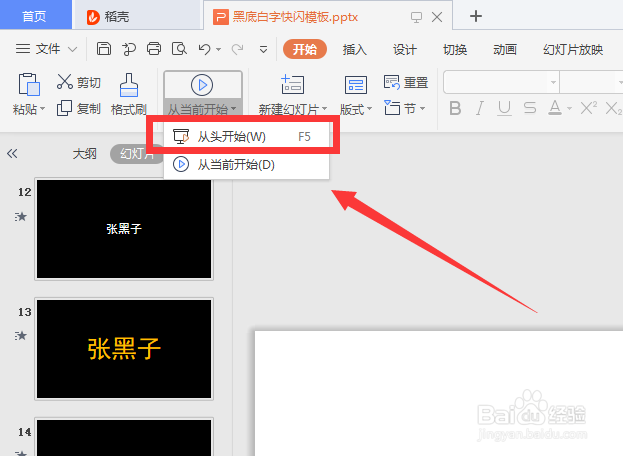Switch to the 动画 ribbon tab
Viewport: 623px width, 456px height.
pyautogui.click(x=505, y=50)
